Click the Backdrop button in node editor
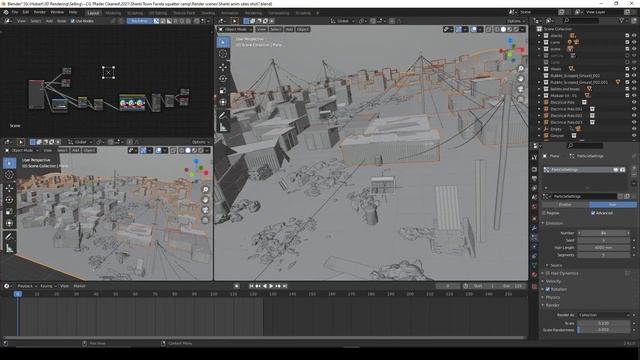 point(140,21)
